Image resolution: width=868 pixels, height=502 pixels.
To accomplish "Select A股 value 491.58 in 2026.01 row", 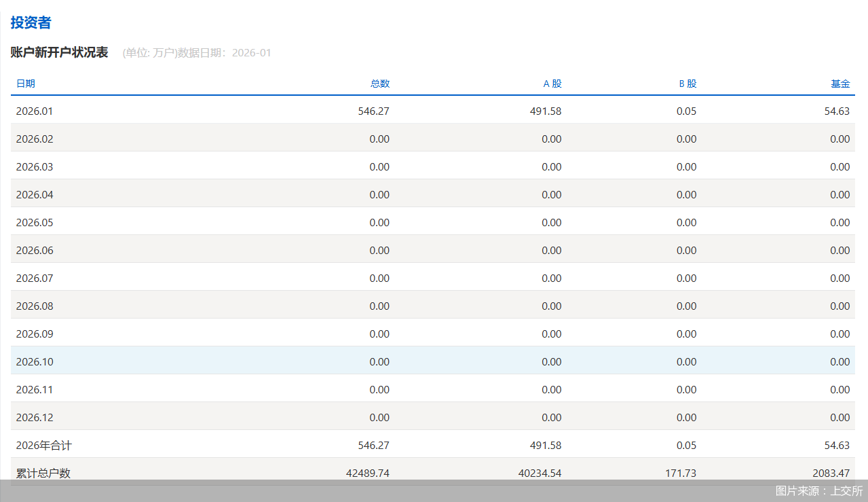I will (x=546, y=111).
